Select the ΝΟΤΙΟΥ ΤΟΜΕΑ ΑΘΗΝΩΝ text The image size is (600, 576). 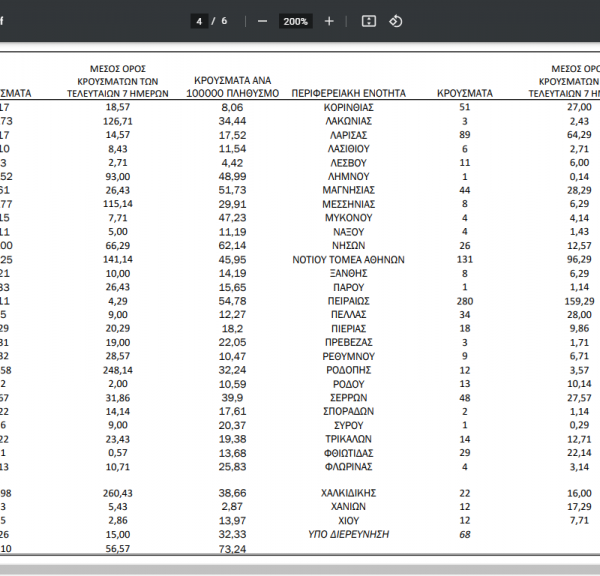coord(349,259)
